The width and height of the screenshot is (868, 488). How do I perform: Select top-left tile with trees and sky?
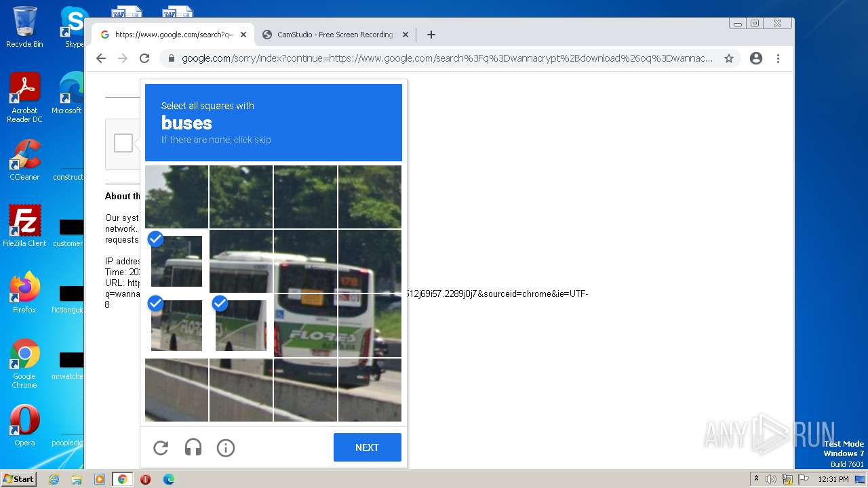click(176, 197)
